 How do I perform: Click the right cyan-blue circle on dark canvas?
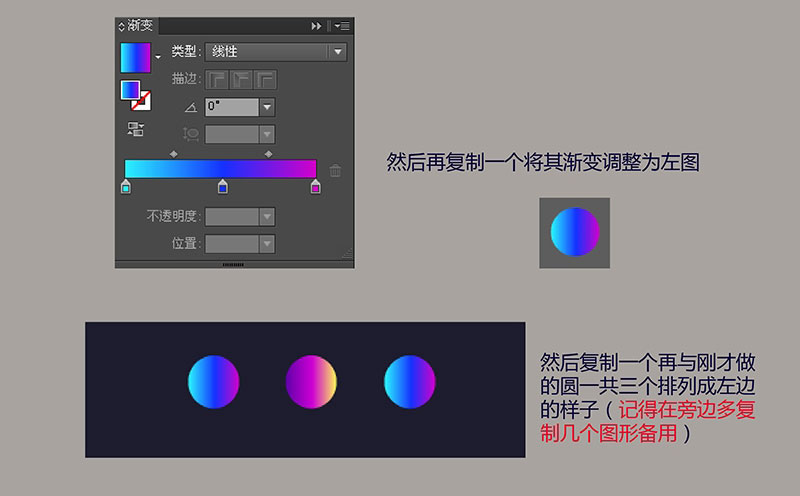pos(410,382)
